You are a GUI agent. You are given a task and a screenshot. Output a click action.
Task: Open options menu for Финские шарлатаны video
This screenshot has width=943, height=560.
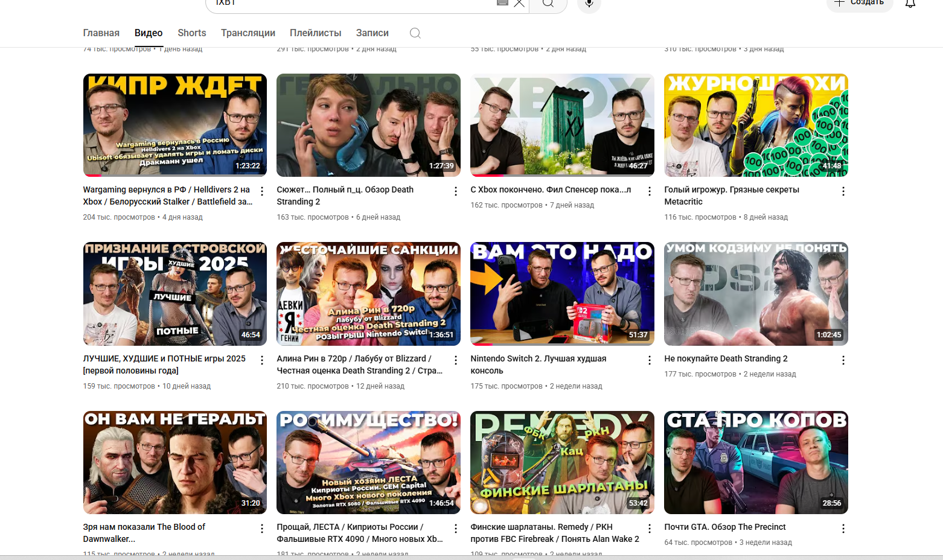tap(650, 529)
